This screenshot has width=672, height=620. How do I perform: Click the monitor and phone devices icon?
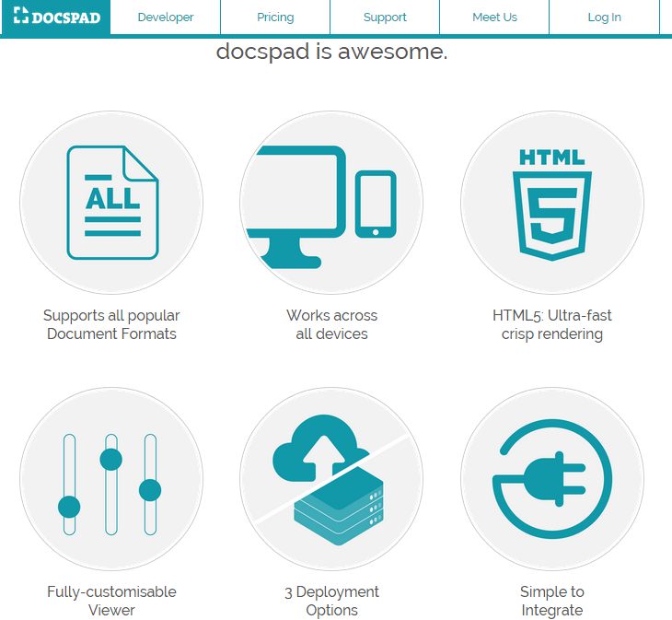tap(331, 203)
